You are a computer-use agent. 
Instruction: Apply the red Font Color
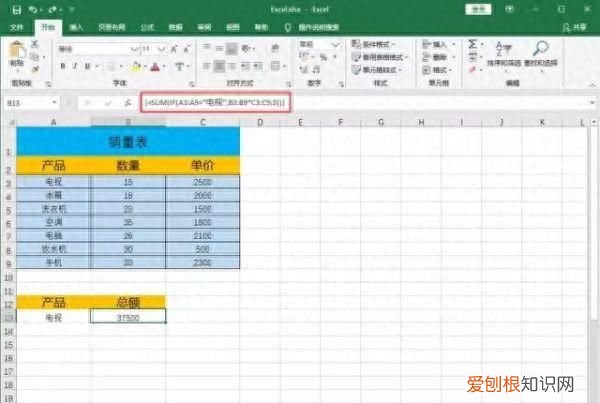[155, 67]
